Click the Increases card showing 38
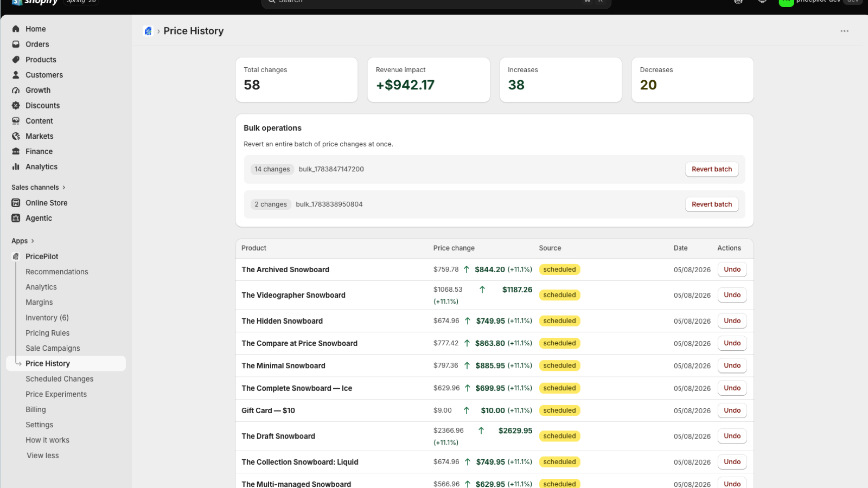 click(560, 80)
